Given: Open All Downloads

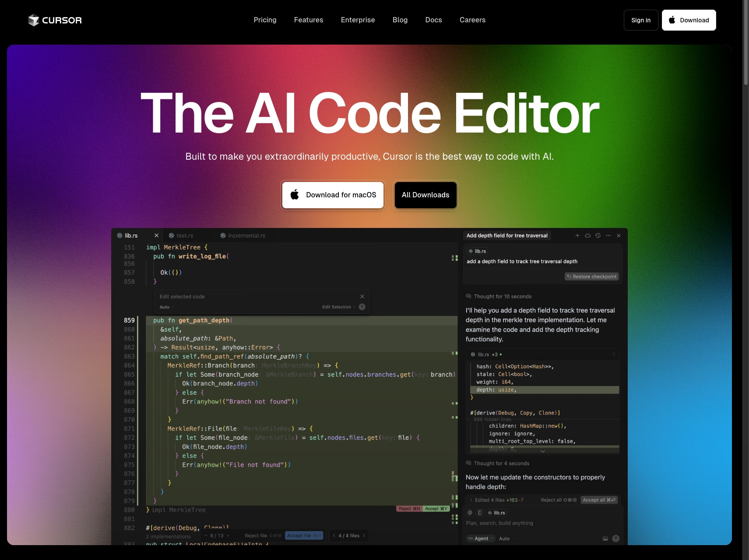Looking at the screenshot, I should [x=425, y=195].
